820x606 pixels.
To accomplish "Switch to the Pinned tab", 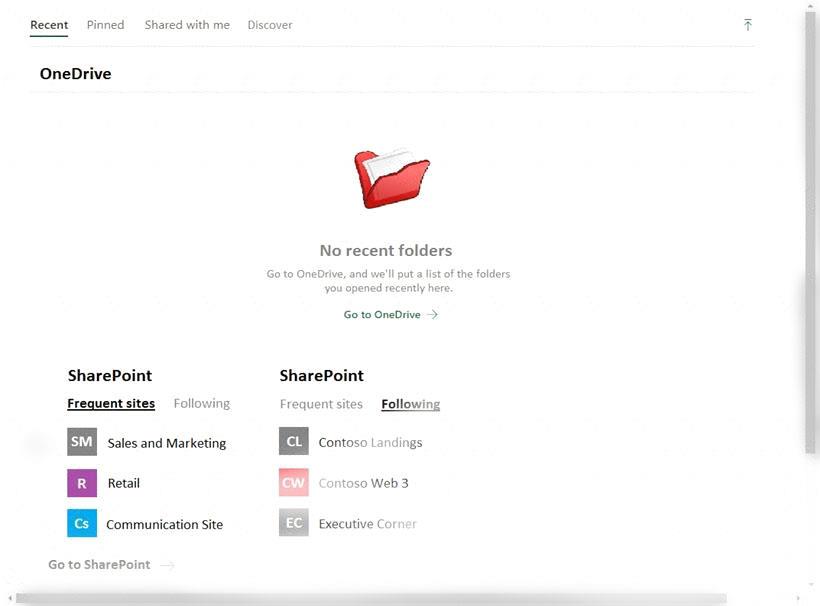I will (x=106, y=25).
